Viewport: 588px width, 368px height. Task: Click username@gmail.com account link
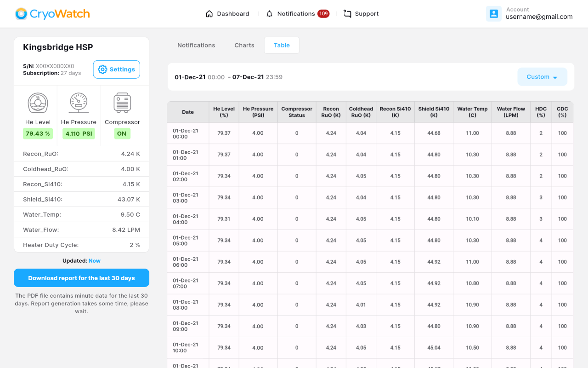coord(539,17)
